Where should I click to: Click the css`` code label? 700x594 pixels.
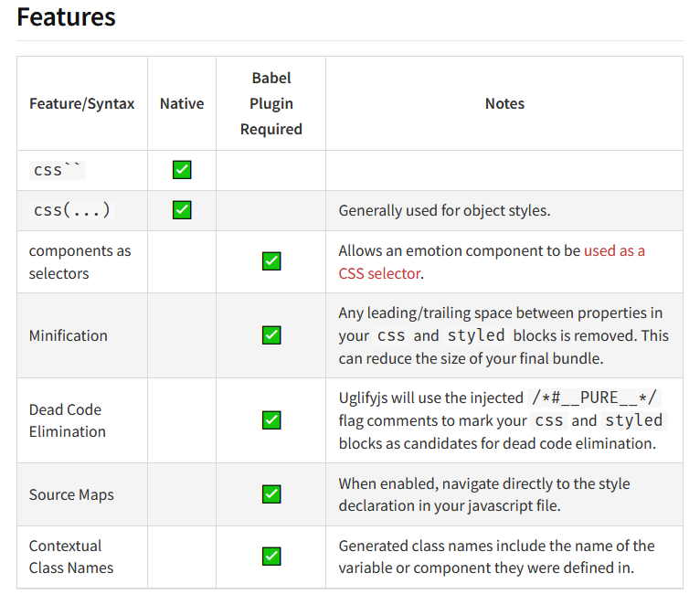coord(58,170)
